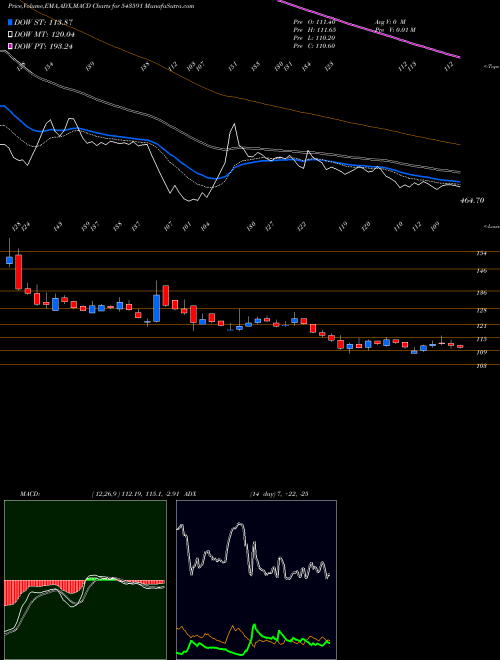
Task: Click the tall blue candlestick mid-chart
Action: (x=157, y=308)
